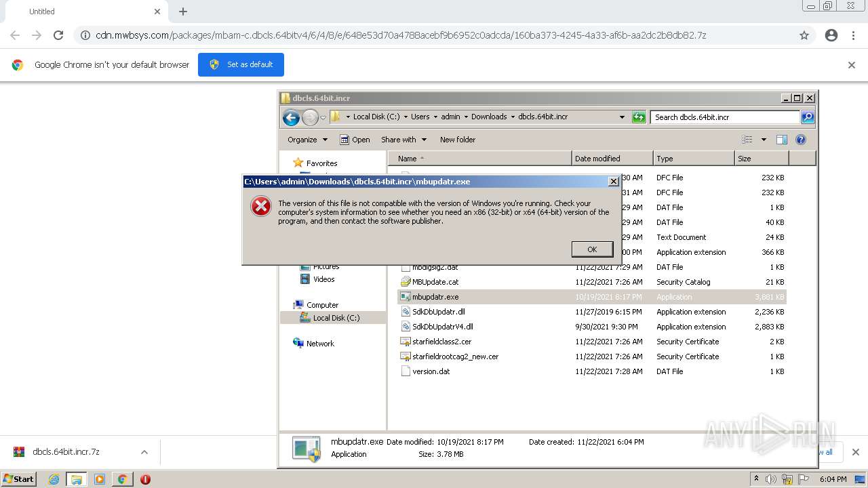Click OK in the incompatible version error dialog
Image resolution: width=868 pixels, height=488 pixels.
click(x=592, y=249)
